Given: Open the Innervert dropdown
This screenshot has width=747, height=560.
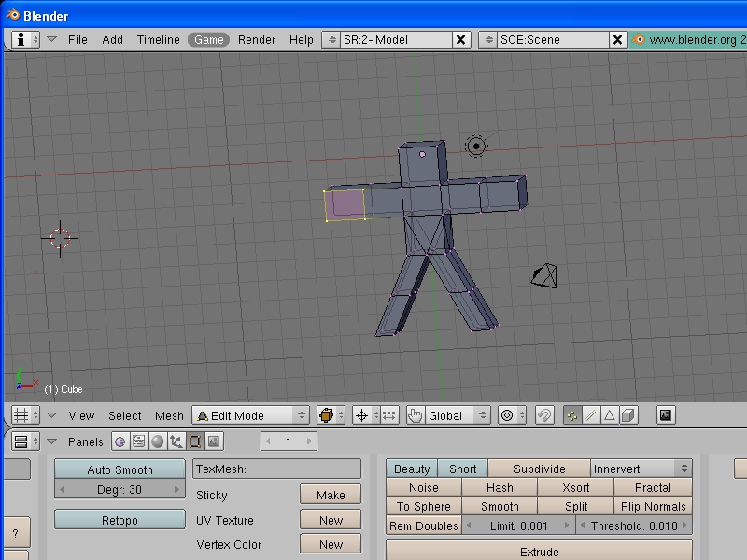Looking at the screenshot, I should pos(641,469).
